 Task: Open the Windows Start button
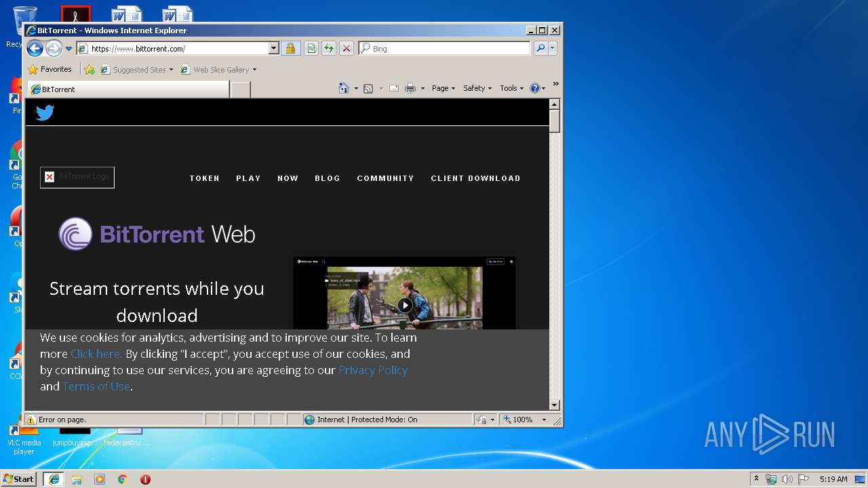pos(18,479)
